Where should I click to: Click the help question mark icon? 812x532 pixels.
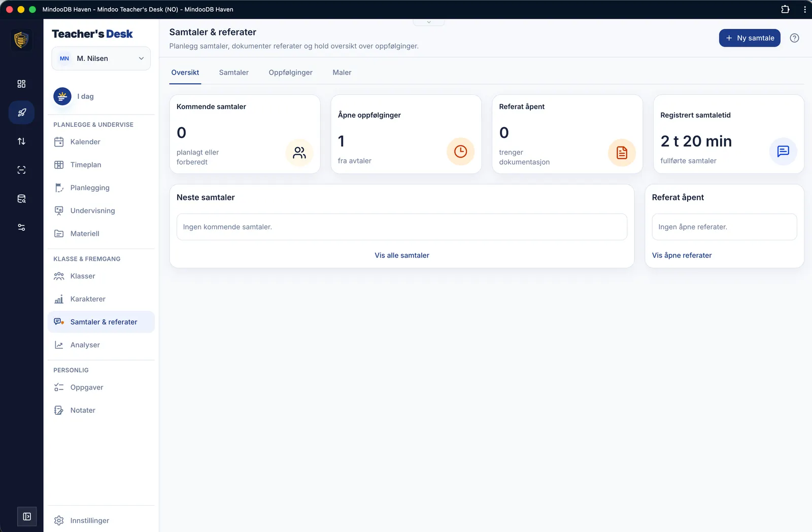pos(795,38)
